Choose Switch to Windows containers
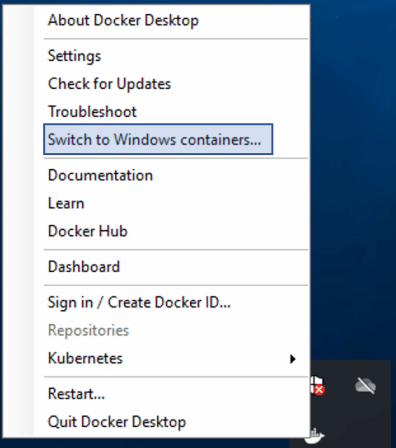The image size is (396, 448). tap(158, 139)
